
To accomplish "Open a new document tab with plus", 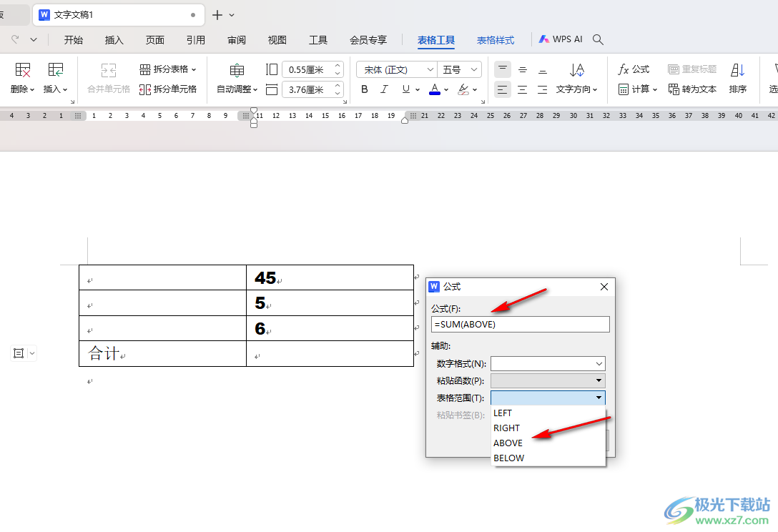I will (217, 15).
